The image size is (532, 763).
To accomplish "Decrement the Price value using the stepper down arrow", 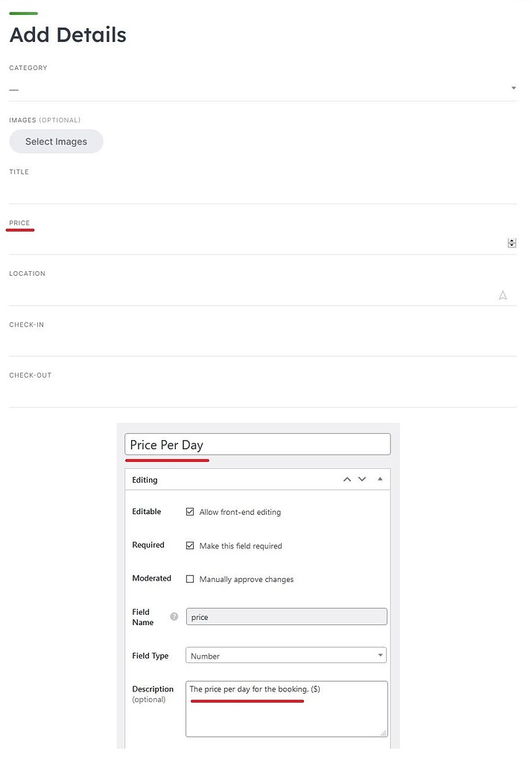I will 512,245.
